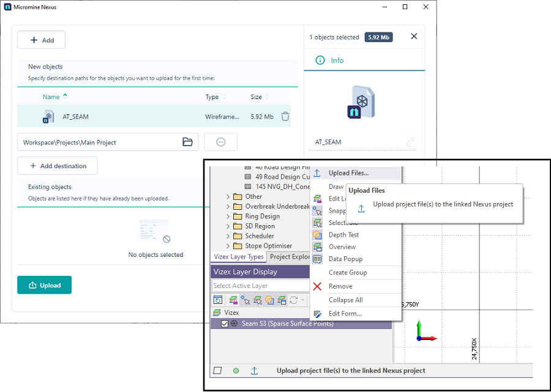Choose Edit Form... in the context menu
Viewport: 551px width, 392px height.
[x=356, y=314]
